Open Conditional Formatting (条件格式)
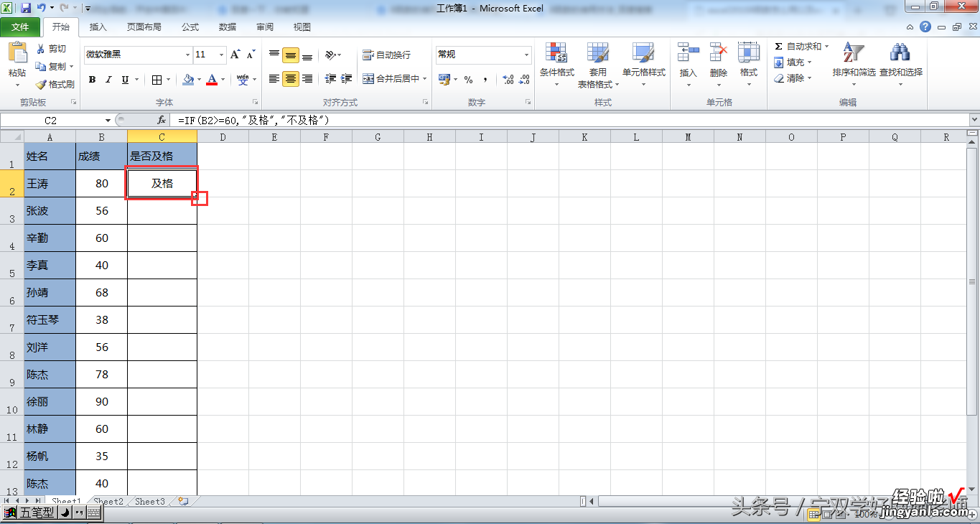Viewport: 980px width, 524px height. pos(557,65)
